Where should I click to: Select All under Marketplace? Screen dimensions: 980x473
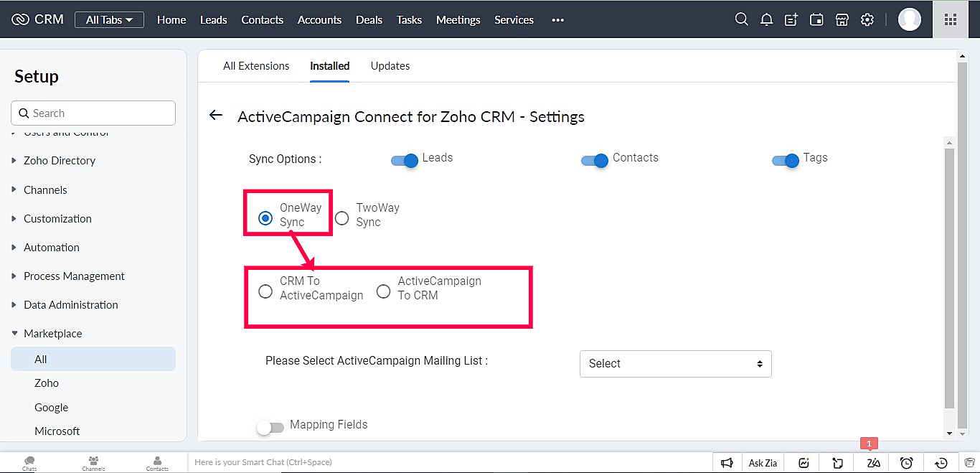pos(93,359)
